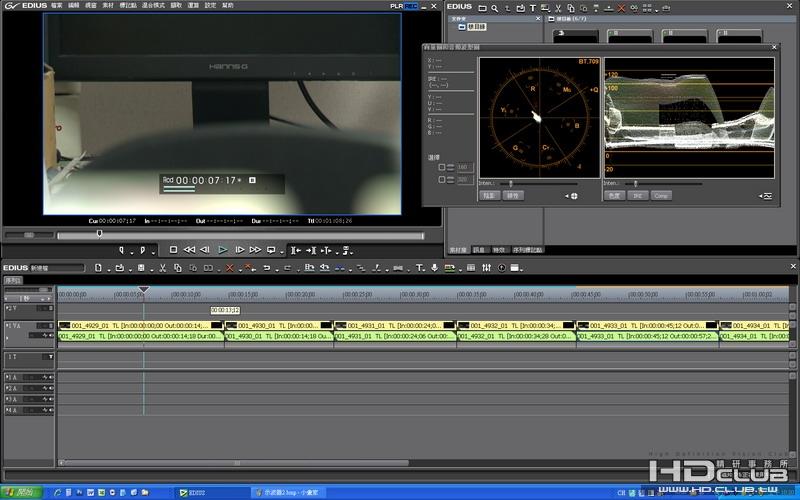
Task: Open the first menu in the EDIUS menu bar
Action: tap(57, 5)
